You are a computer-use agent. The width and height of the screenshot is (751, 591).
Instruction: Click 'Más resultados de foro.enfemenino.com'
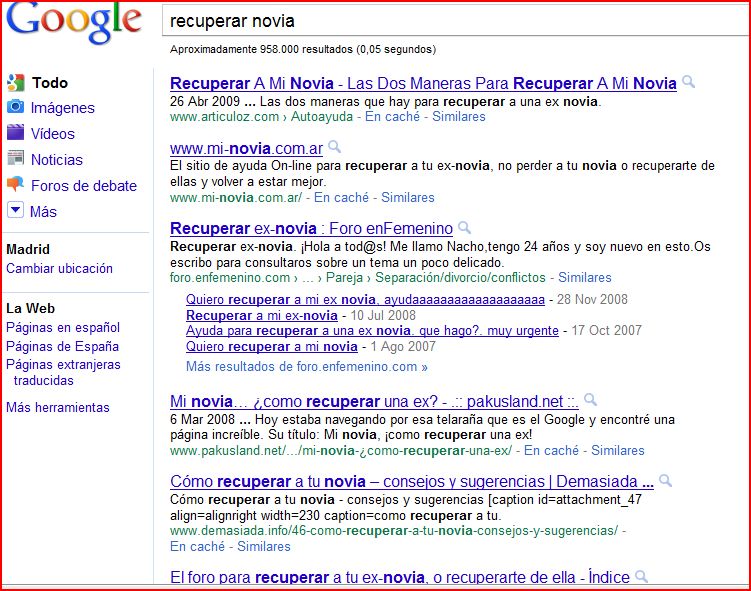coord(307,367)
